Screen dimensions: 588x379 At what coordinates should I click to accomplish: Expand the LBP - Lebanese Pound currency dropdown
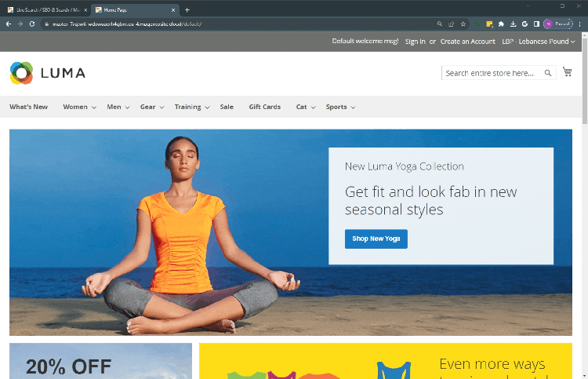coord(538,42)
